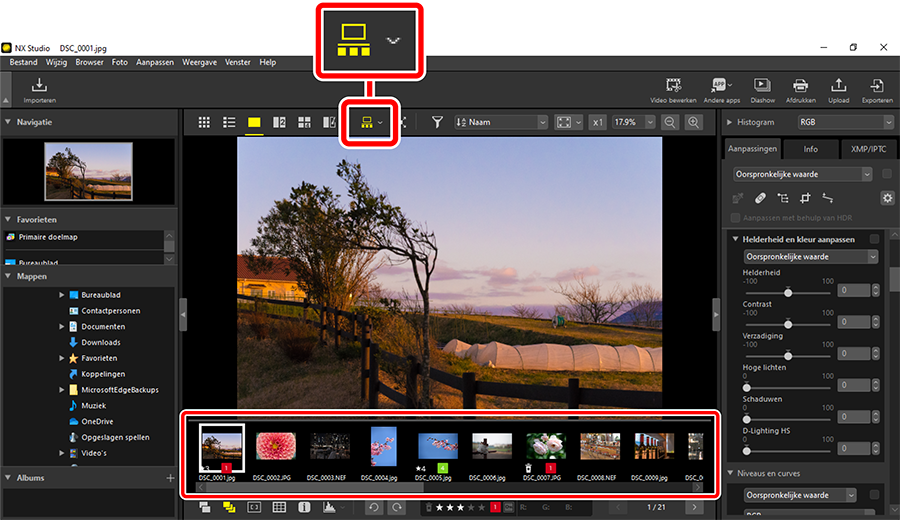Rotate image counterclockwise

pos(374,507)
